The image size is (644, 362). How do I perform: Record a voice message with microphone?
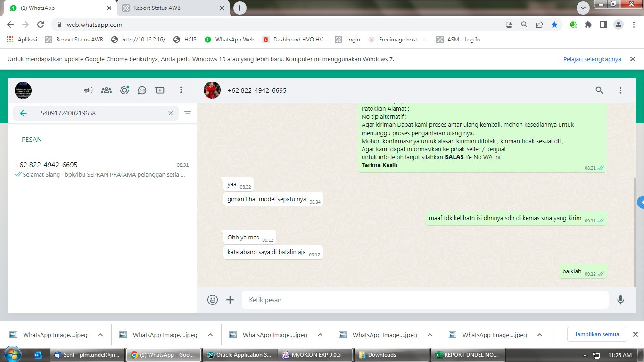(620, 300)
